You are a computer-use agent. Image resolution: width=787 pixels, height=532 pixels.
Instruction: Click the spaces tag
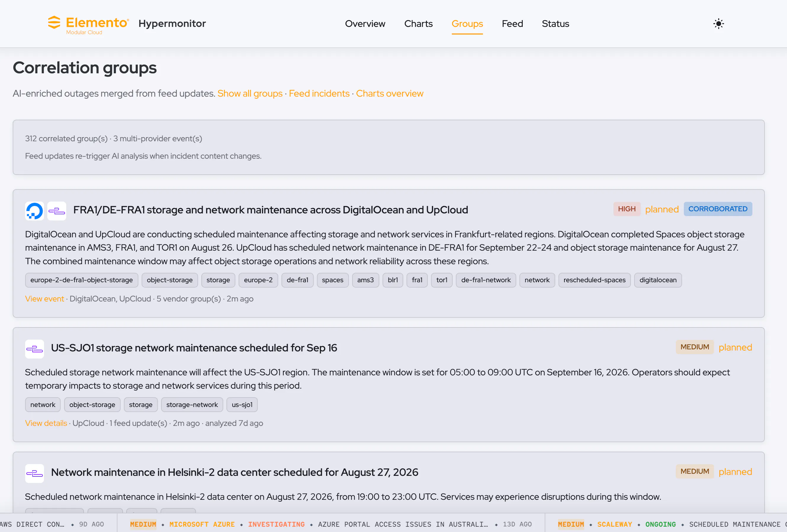tap(333, 280)
